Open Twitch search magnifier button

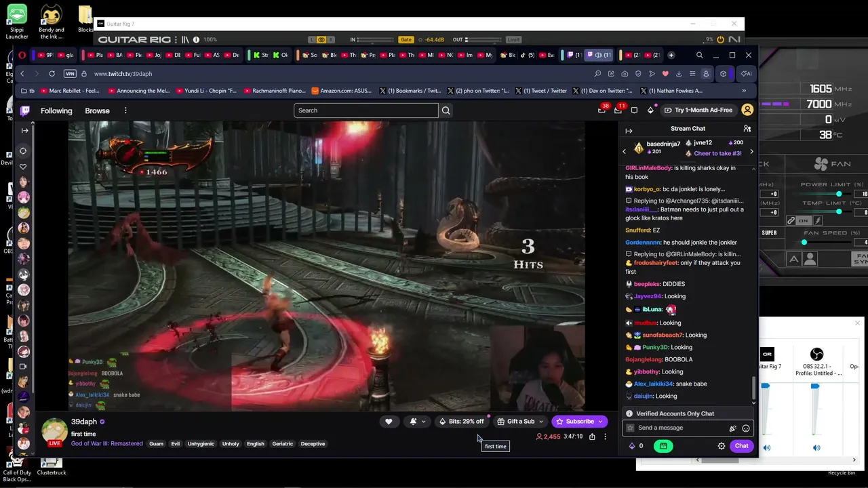coord(446,110)
